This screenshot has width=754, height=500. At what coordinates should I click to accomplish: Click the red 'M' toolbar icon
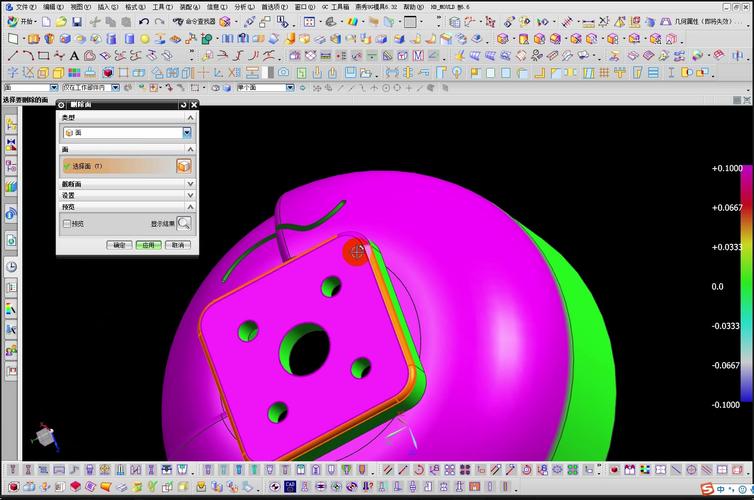pyautogui.click(x=418, y=56)
